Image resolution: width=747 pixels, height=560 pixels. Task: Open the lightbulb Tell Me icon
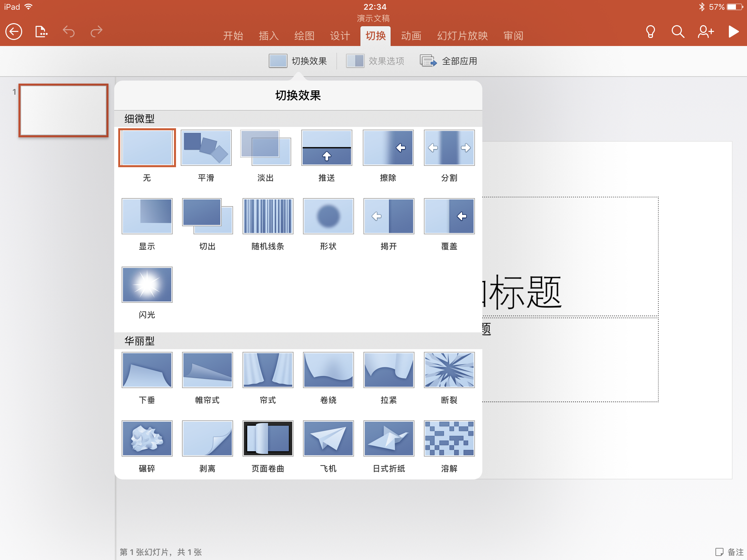click(x=650, y=32)
